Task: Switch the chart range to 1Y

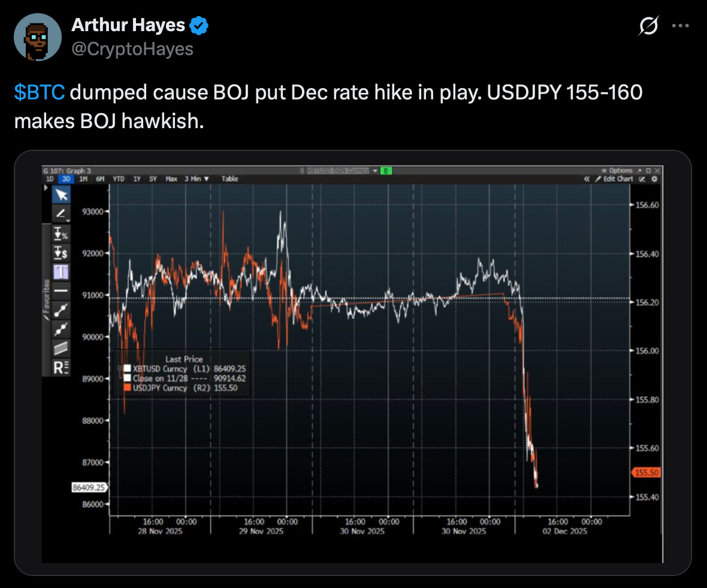Action: (x=137, y=179)
